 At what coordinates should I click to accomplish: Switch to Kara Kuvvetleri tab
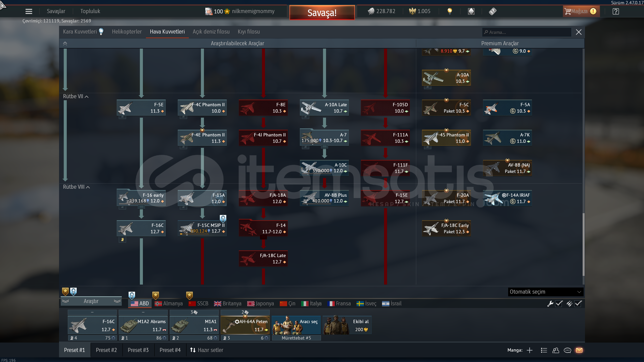tap(80, 32)
